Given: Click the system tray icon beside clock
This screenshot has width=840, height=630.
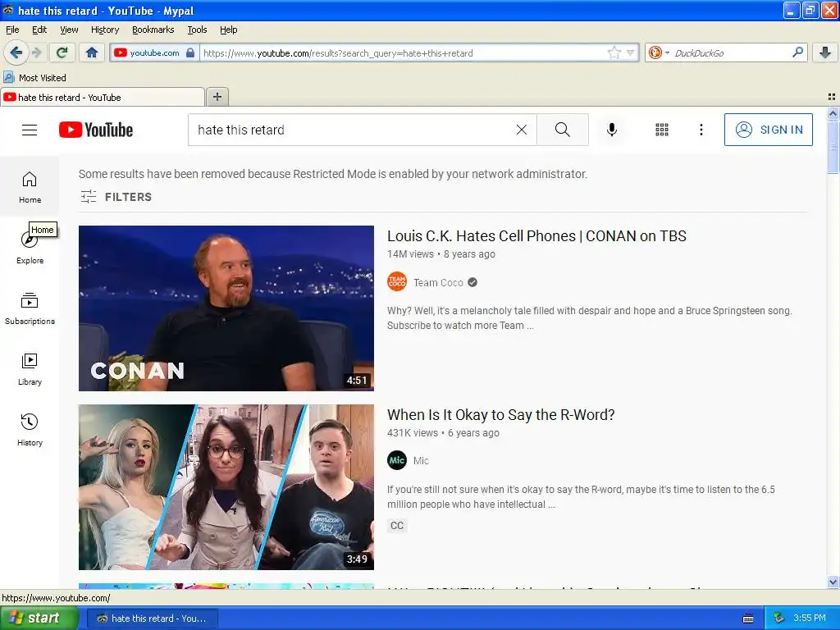Looking at the screenshot, I should coord(779,619).
